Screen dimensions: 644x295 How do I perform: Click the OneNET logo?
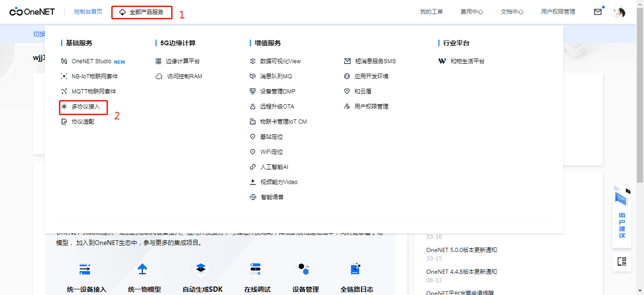pos(32,12)
